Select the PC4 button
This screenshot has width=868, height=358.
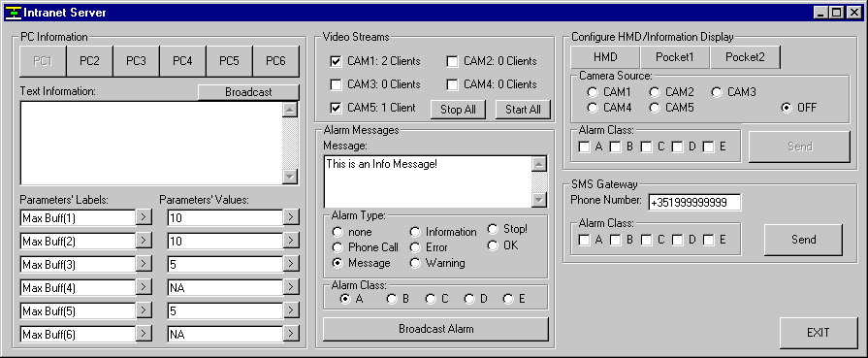182,61
